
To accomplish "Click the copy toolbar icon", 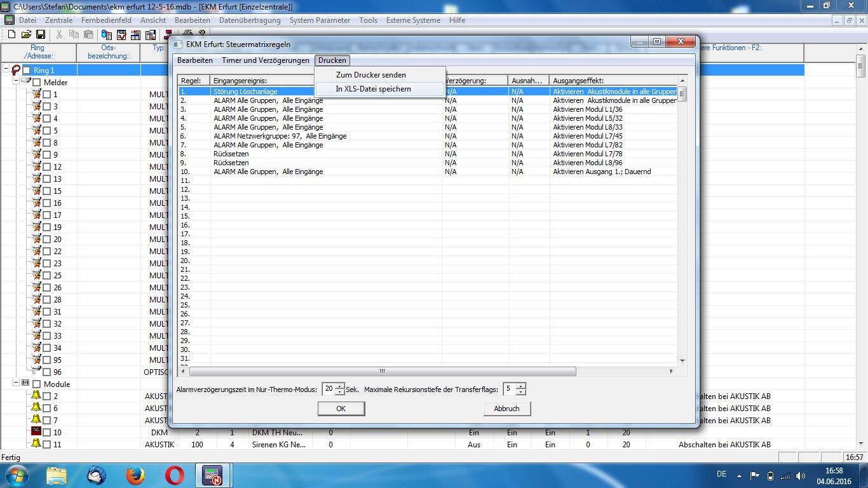I will pos(74,34).
